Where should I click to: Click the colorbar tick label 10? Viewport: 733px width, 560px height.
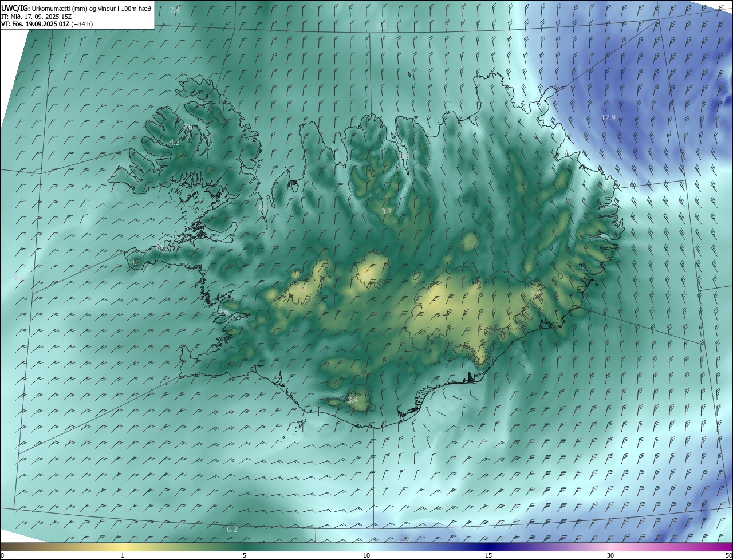pos(366,555)
